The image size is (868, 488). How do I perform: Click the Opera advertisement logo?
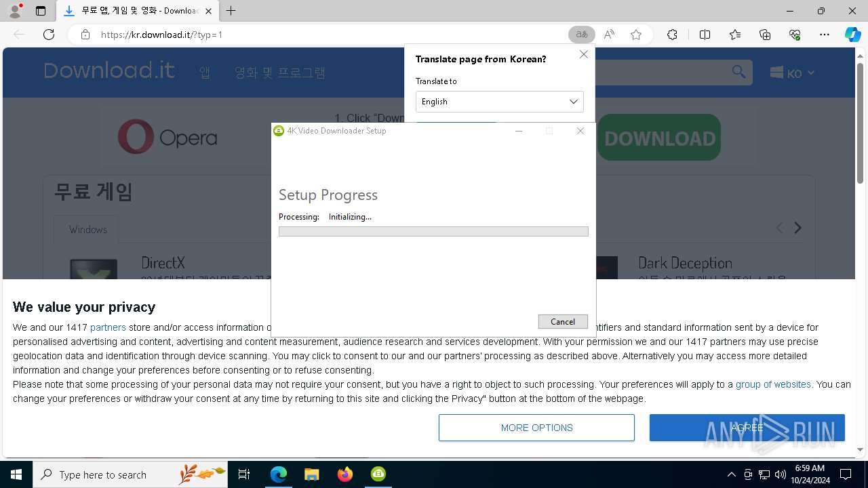tap(167, 138)
